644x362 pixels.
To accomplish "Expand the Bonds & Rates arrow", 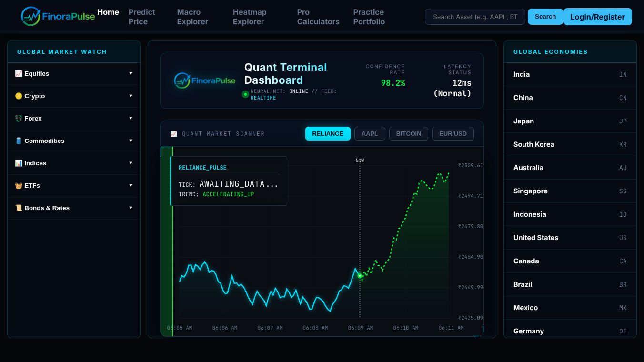I will [131, 208].
